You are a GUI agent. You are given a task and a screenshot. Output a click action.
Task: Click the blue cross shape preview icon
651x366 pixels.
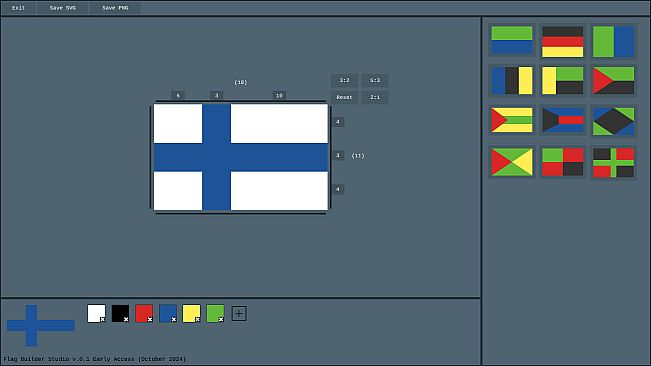[x=41, y=325]
